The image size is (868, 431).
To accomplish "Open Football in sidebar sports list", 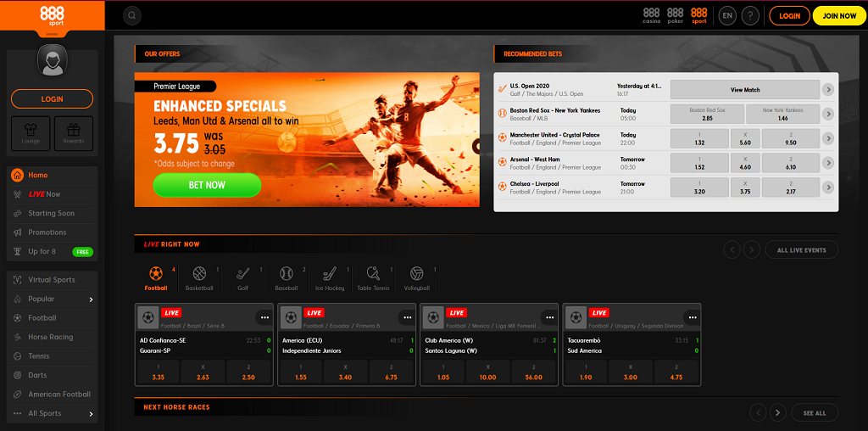I will (x=53, y=318).
